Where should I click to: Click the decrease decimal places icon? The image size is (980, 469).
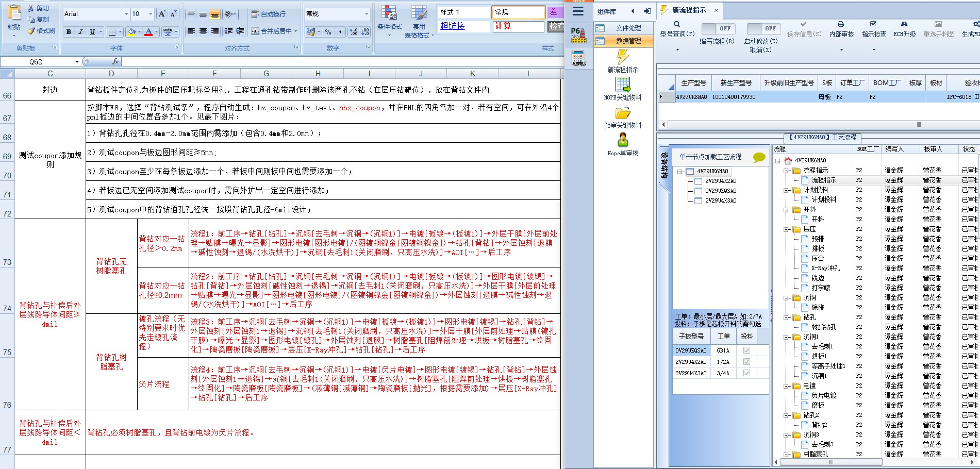[365, 32]
